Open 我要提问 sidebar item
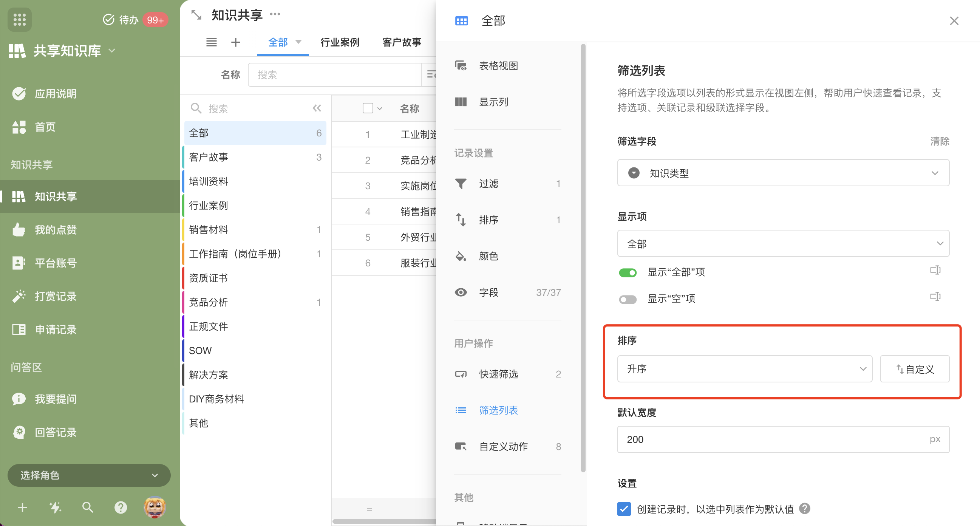The height and width of the screenshot is (526, 980). point(90,399)
